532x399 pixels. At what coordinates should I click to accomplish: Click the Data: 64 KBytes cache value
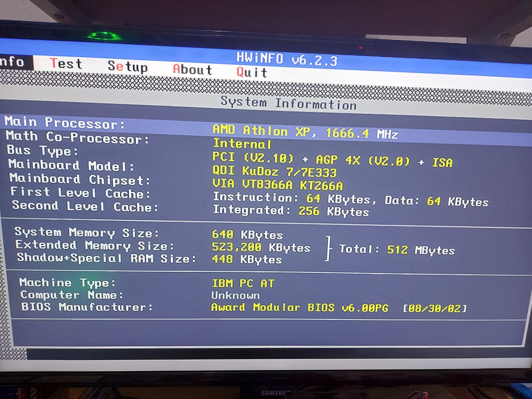[x=437, y=201]
